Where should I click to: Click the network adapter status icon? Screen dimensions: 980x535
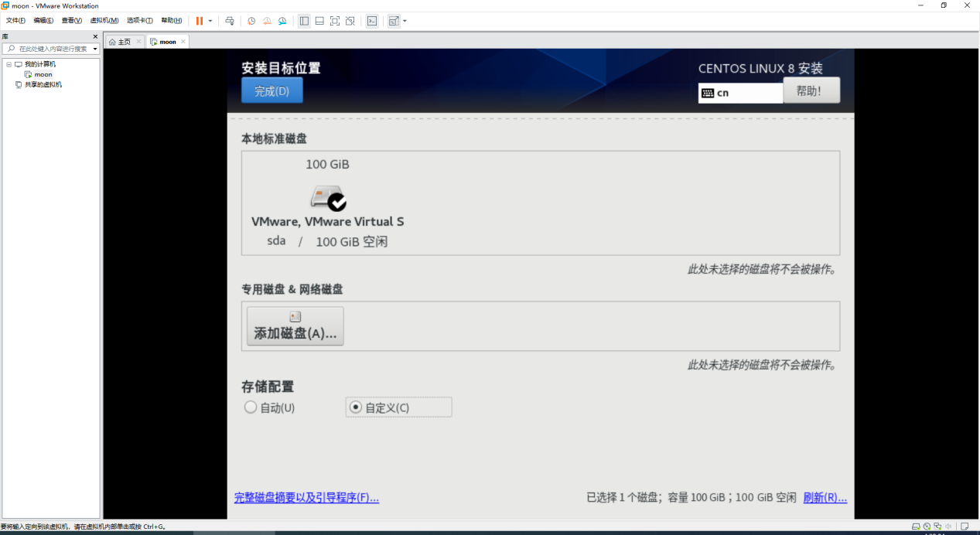click(937, 526)
